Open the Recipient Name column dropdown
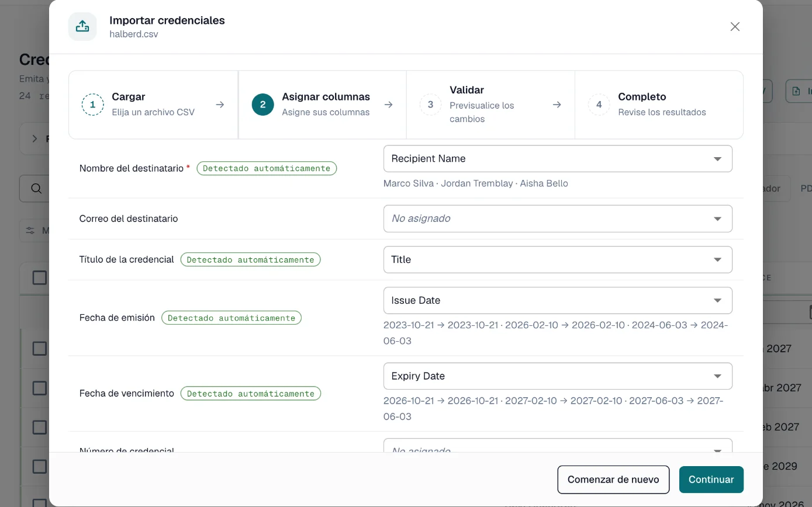This screenshot has height=507, width=812. tap(558, 159)
